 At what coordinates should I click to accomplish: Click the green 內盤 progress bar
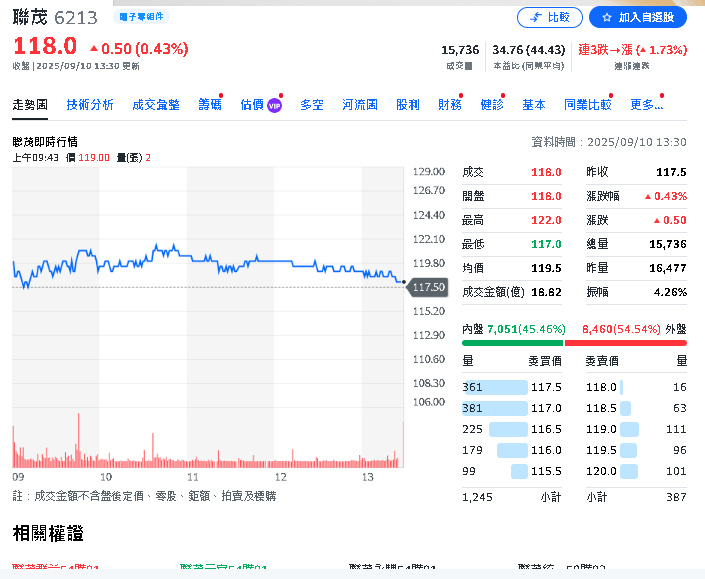click(512, 343)
